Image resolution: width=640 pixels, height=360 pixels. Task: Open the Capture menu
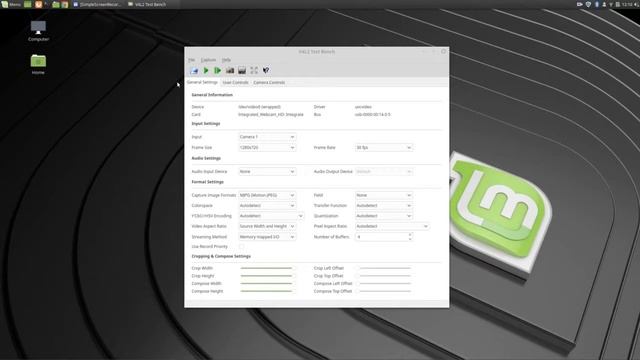(208, 60)
